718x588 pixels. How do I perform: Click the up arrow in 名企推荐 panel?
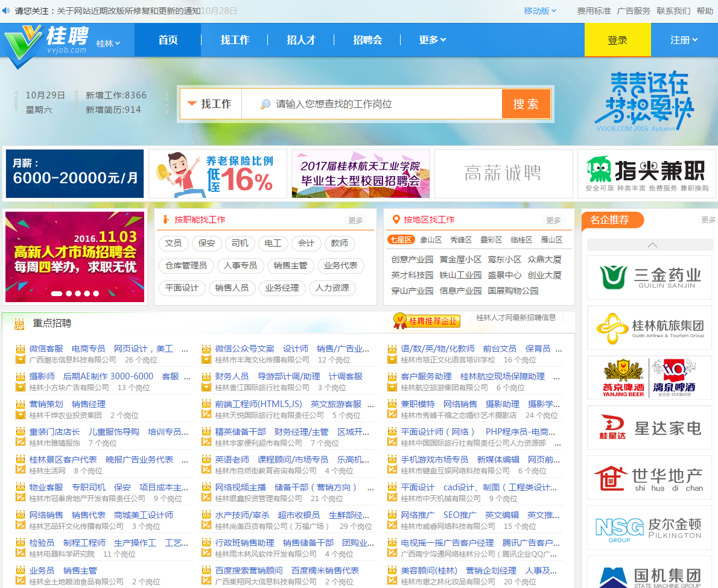(x=652, y=245)
